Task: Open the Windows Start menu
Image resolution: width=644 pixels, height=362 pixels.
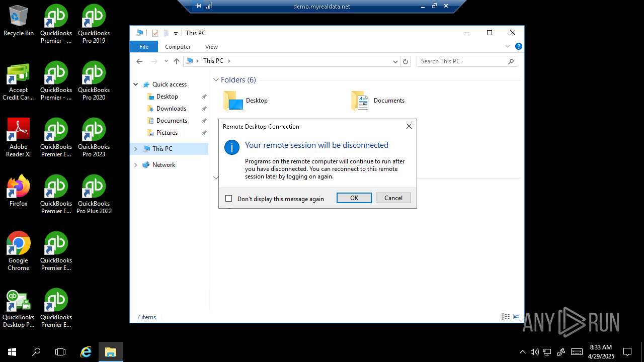Action: [x=12, y=352]
